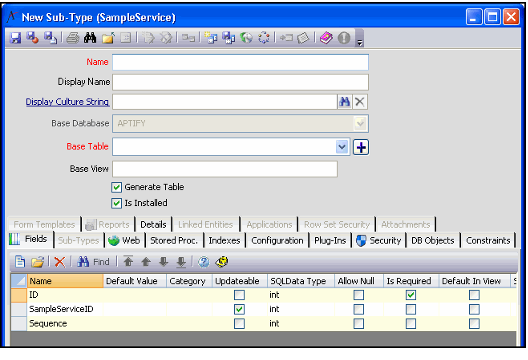Viewport: 528px width, 360px height.
Task: Switch to the Indexes tab
Action: (224, 241)
